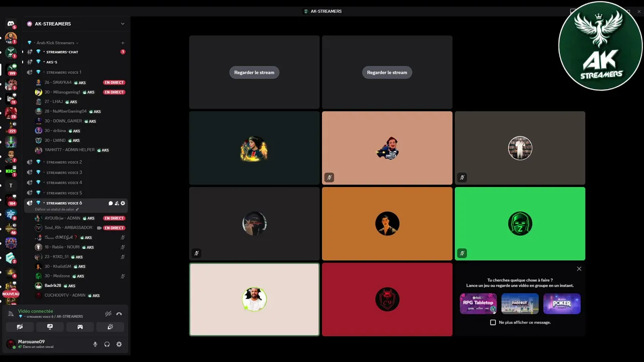The width and height of the screenshot is (644, 362).
Task: Join Streamers Voice 2 channel
Action: pos(75,162)
